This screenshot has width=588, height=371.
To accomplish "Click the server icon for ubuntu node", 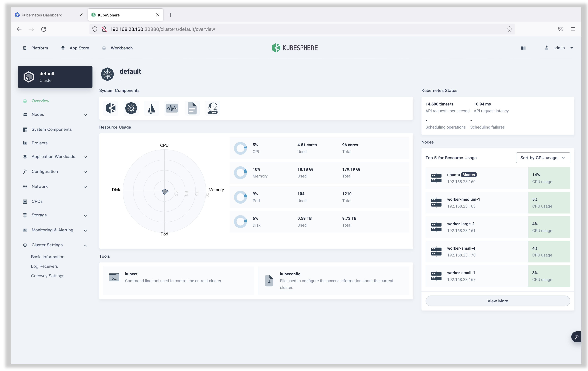I will [436, 178].
